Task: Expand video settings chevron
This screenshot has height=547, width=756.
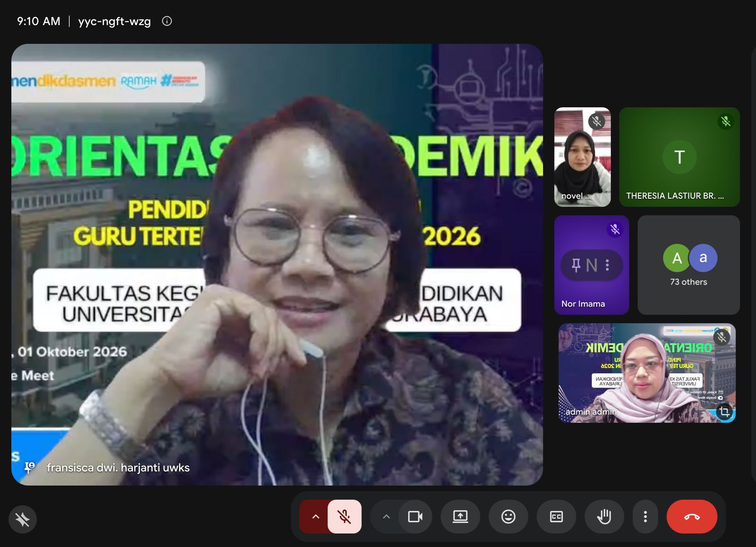Action: [386, 517]
